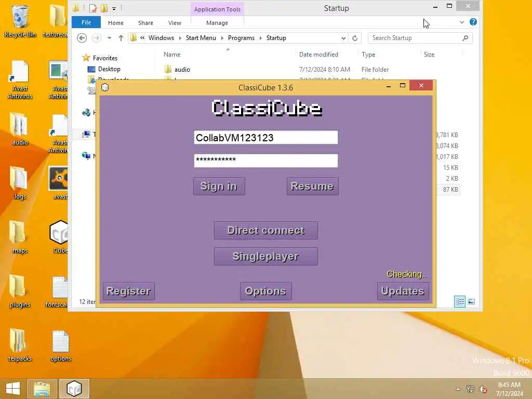Viewport: 532px width, 399px height.
Task: Open ClassiCube Options
Action: pyautogui.click(x=265, y=291)
